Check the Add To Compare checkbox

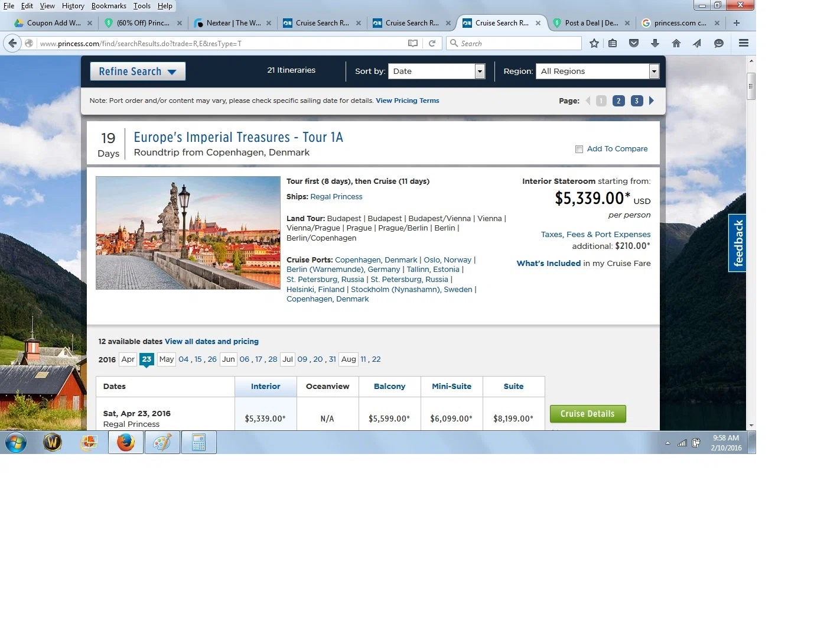click(x=579, y=149)
